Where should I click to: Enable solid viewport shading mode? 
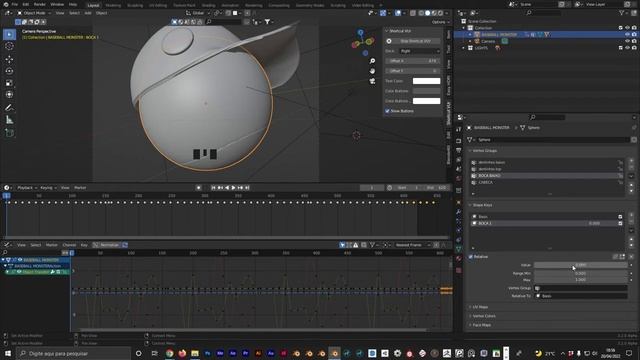427,13
